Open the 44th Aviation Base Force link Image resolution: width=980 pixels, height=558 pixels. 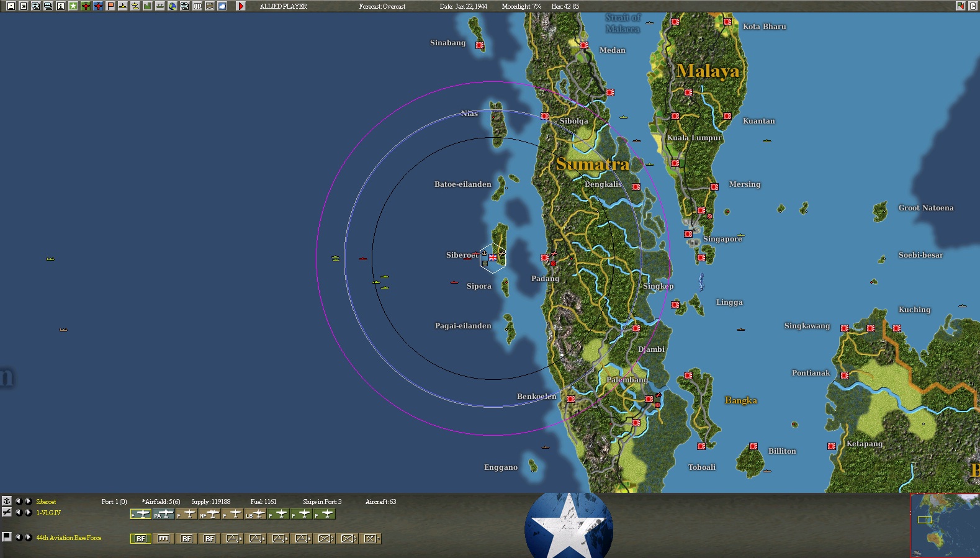[x=69, y=538]
